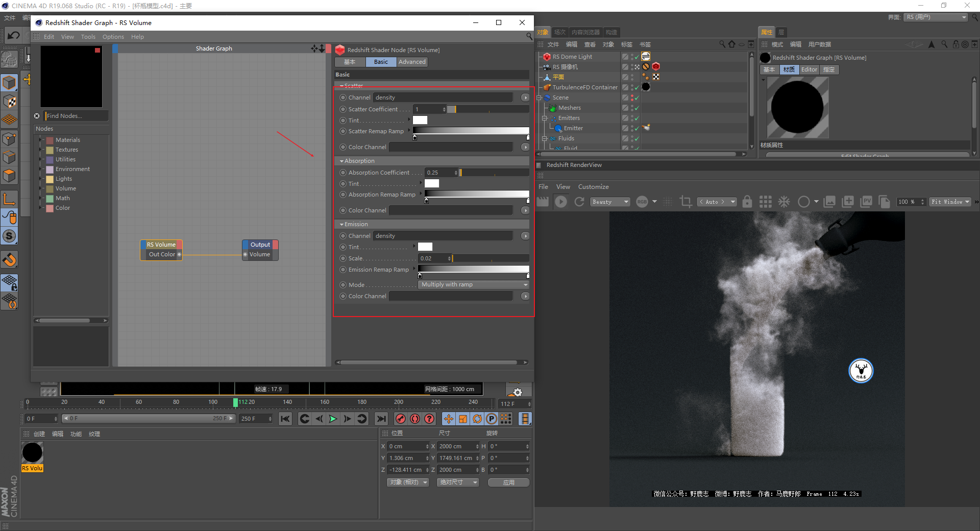The height and width of the screenshot is (531, 980).
Task: Click the red record keyframe button
Action: click(x=401, y=419)
